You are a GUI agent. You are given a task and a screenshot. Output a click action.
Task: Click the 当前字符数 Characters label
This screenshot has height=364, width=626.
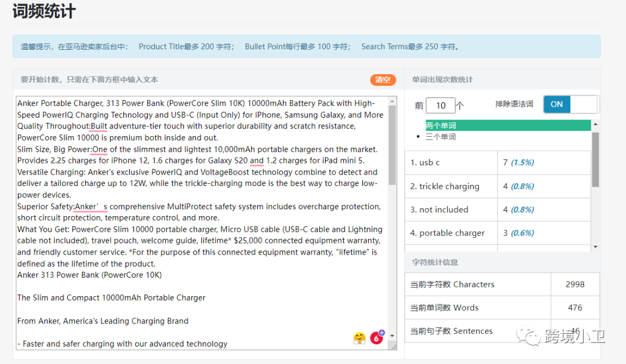[x=452, y=285]
